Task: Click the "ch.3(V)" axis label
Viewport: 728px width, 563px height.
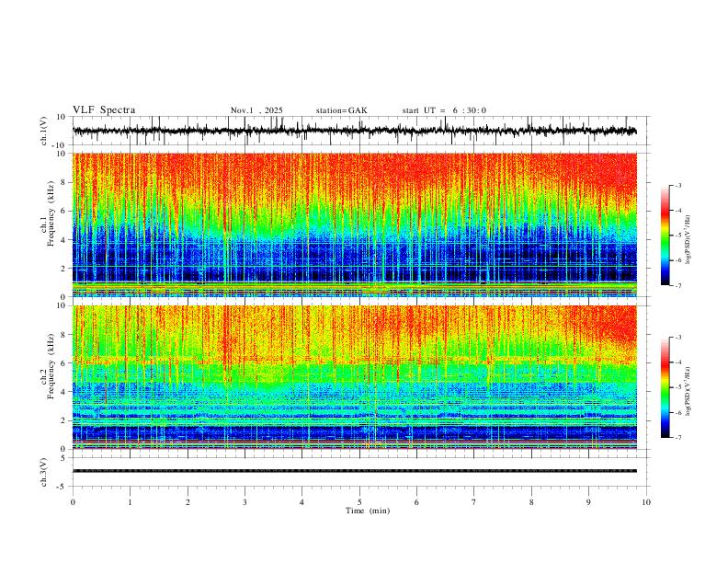Action: [44, 472]
